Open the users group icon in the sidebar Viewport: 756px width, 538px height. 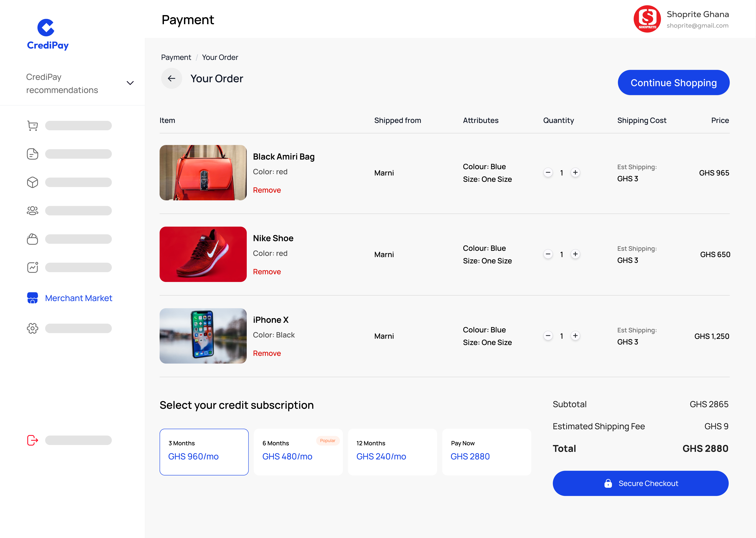[x=32, y=210]
